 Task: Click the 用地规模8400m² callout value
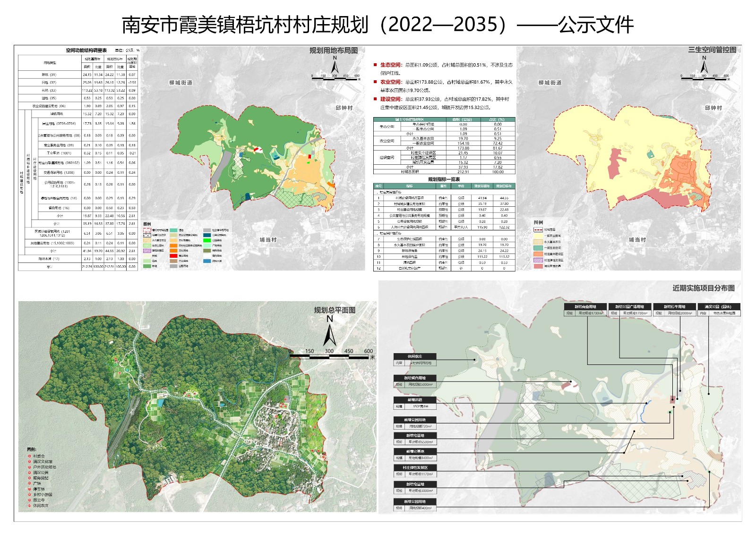click(x=421, y=458)
